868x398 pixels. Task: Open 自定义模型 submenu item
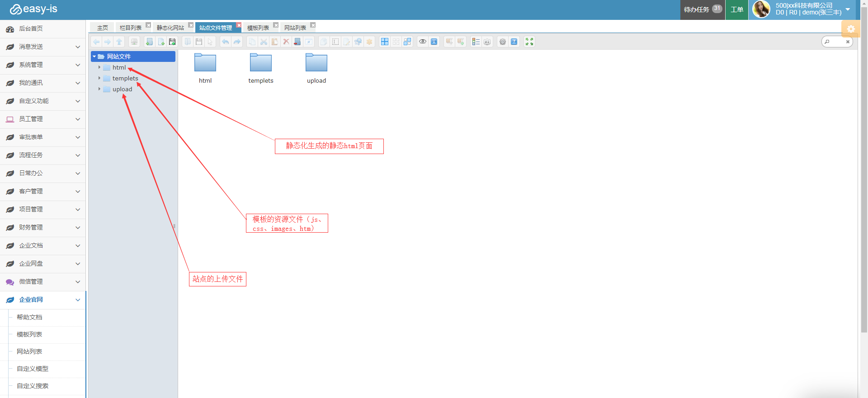pyautogui.click(x=33, y=369)
